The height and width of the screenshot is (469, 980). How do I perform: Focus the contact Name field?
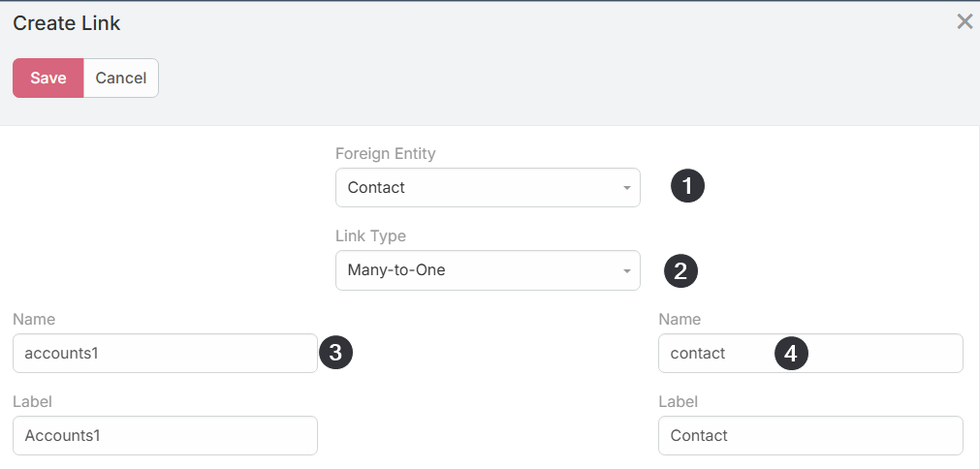coord(810,354)
